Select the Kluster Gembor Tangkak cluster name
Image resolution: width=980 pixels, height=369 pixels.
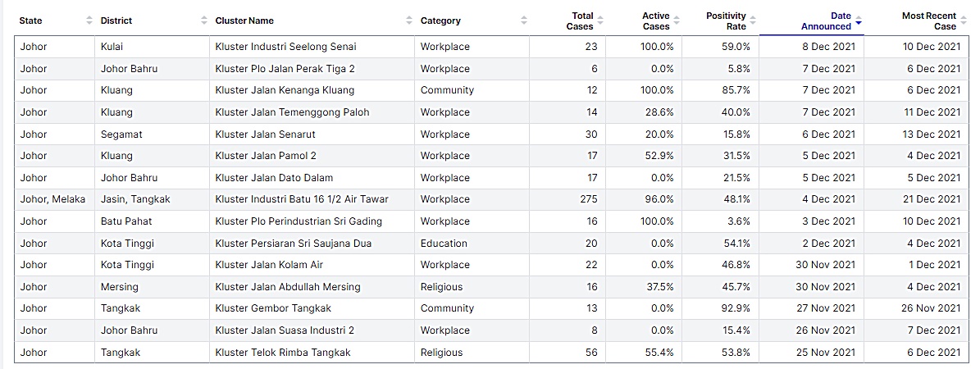tap(273, 308)
